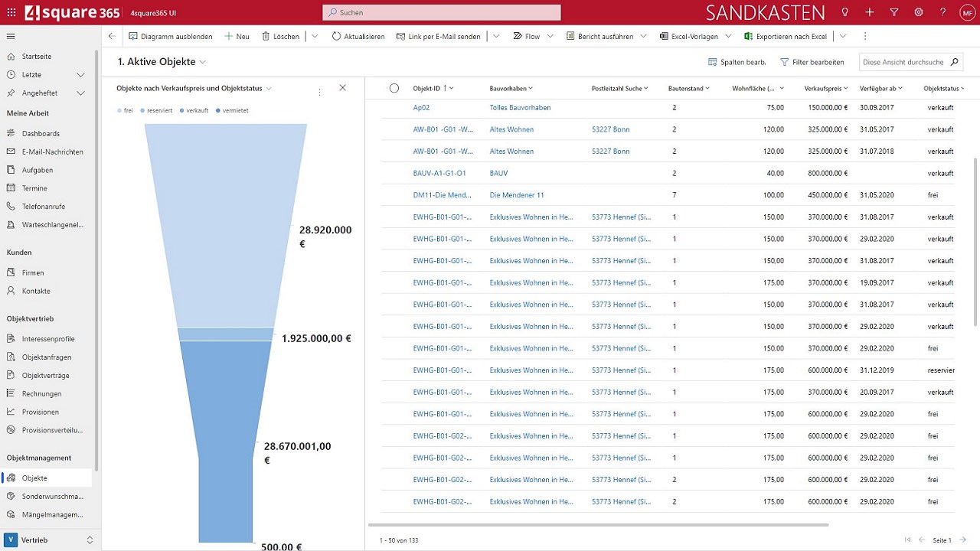
Task: Click the help question mark icon
Action: (943, 12)
